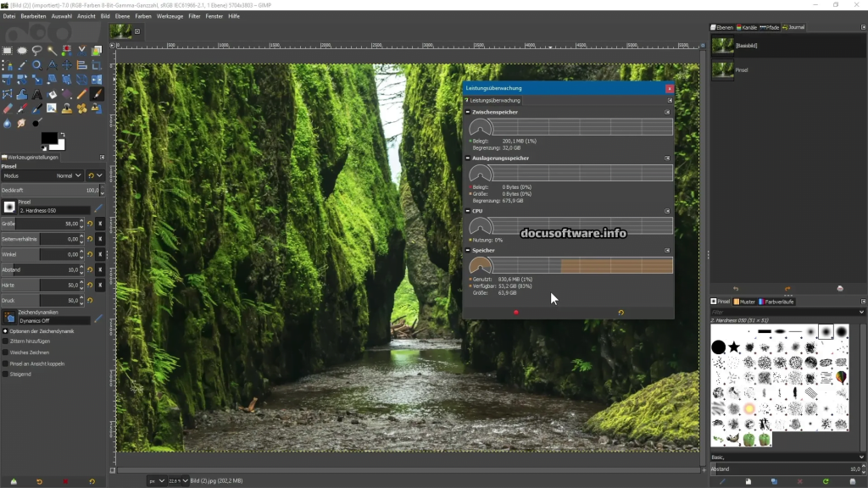
Task: Select the Text tool in toolbox
Action: [x=37, y=94]
